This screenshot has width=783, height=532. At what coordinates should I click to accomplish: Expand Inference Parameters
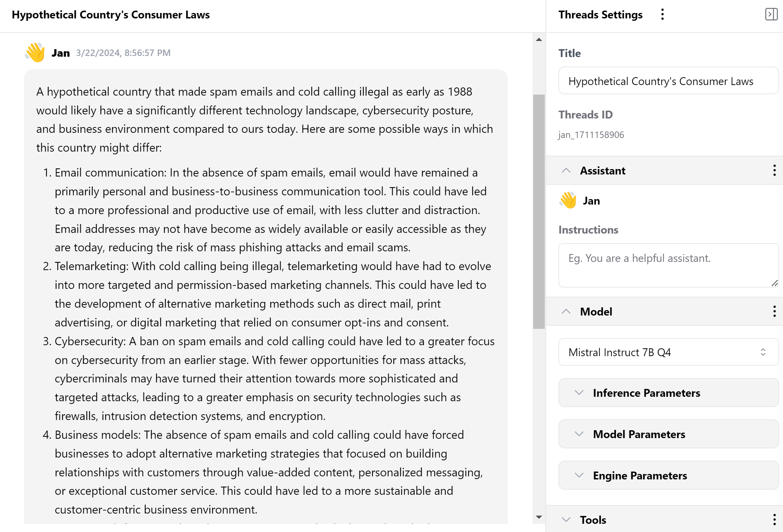pyautogui.click(x=669, y=393)
